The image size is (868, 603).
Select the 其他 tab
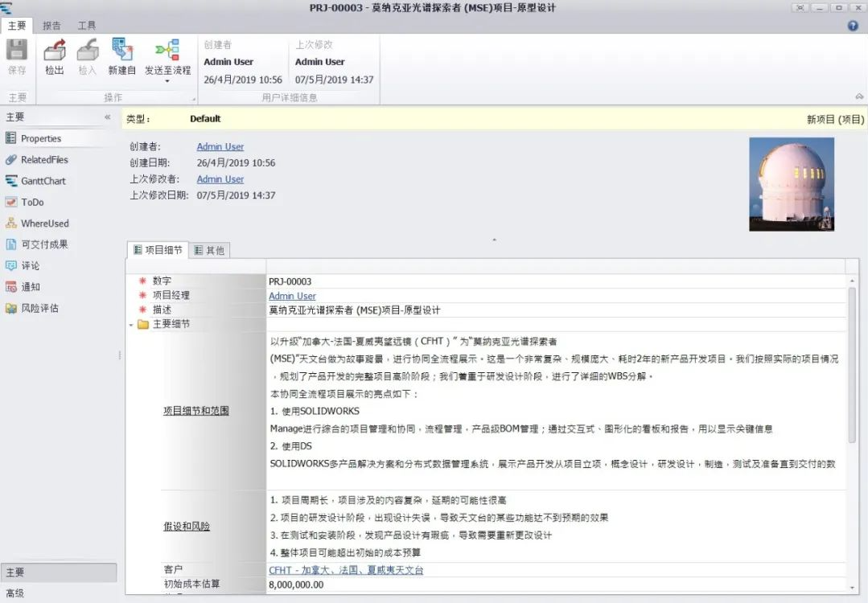point(209,251)
